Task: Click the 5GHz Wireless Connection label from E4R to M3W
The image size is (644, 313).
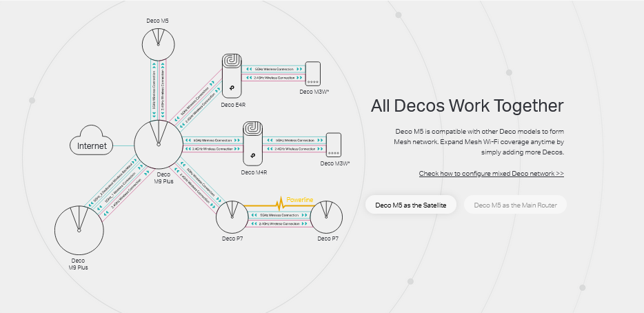Action: click(x=274, y=69)
